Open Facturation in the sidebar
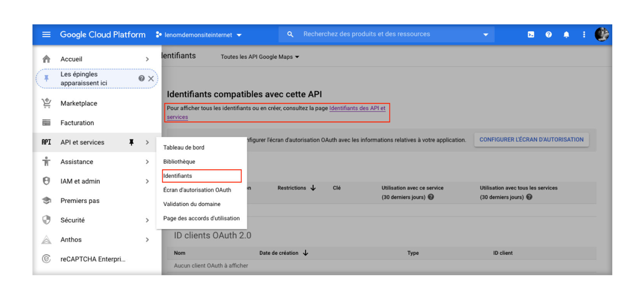 (x=77, y=123)
